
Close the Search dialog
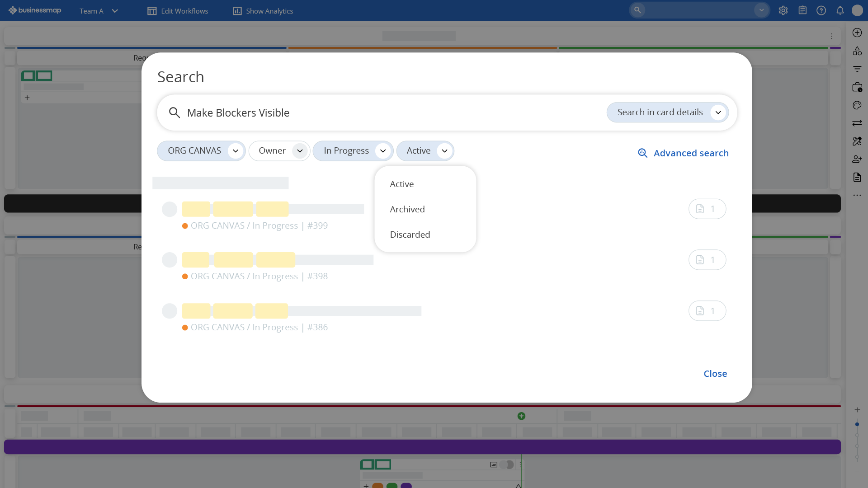715,374
